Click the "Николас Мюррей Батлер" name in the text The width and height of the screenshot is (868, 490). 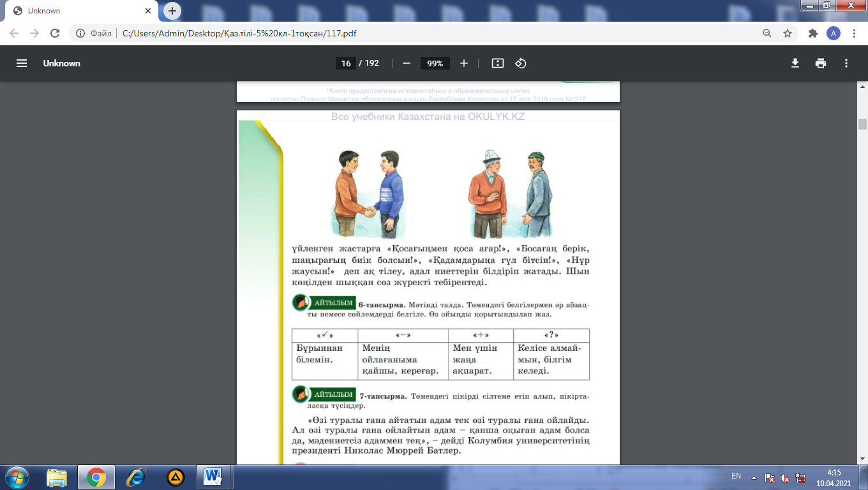point(402,450)
